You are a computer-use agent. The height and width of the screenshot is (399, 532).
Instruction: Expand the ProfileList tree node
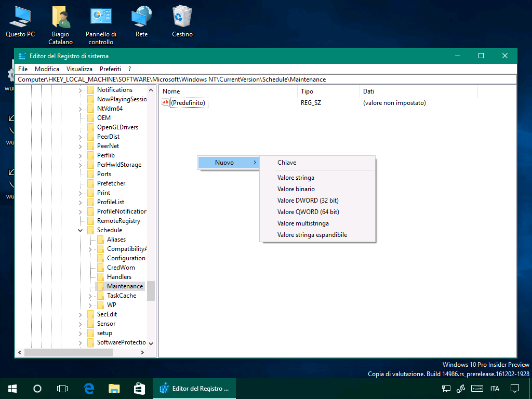81,202
